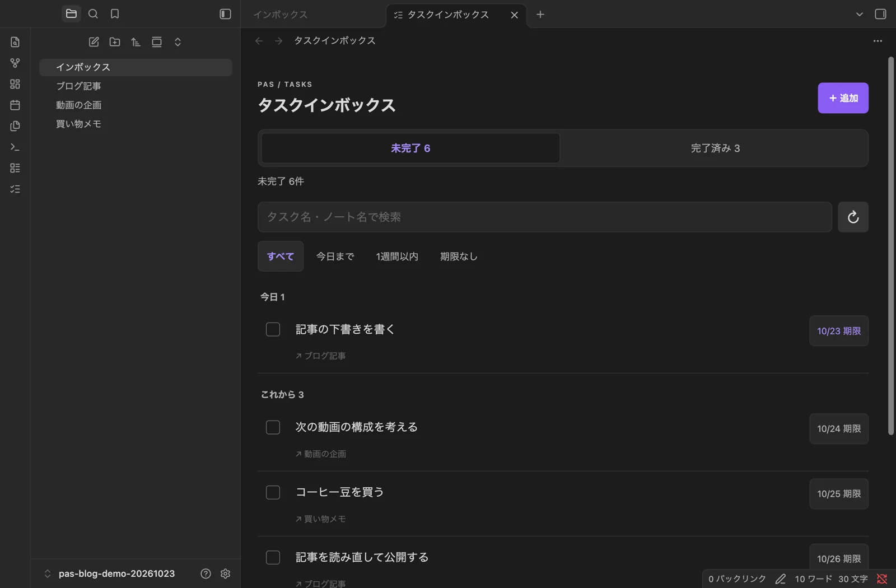The height and width of the screenshot is (588, 896).
Task: Check off 次の動画の構成を考える task
Action: pos(273,427)
